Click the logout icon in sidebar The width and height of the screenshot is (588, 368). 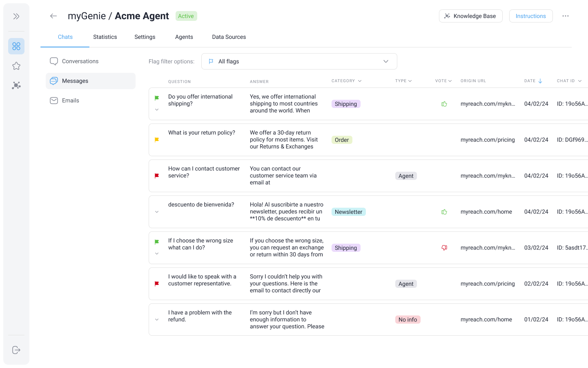[x=16, y=350]
